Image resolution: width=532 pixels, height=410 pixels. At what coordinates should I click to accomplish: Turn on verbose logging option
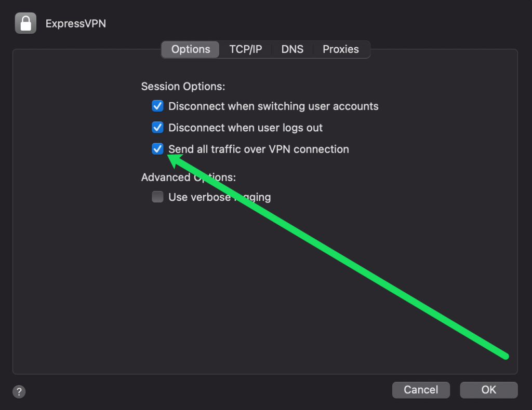pos(157,197)
